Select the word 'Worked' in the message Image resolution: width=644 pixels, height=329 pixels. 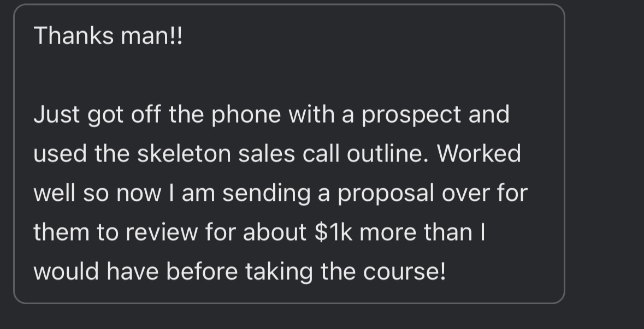pos(479,153)
